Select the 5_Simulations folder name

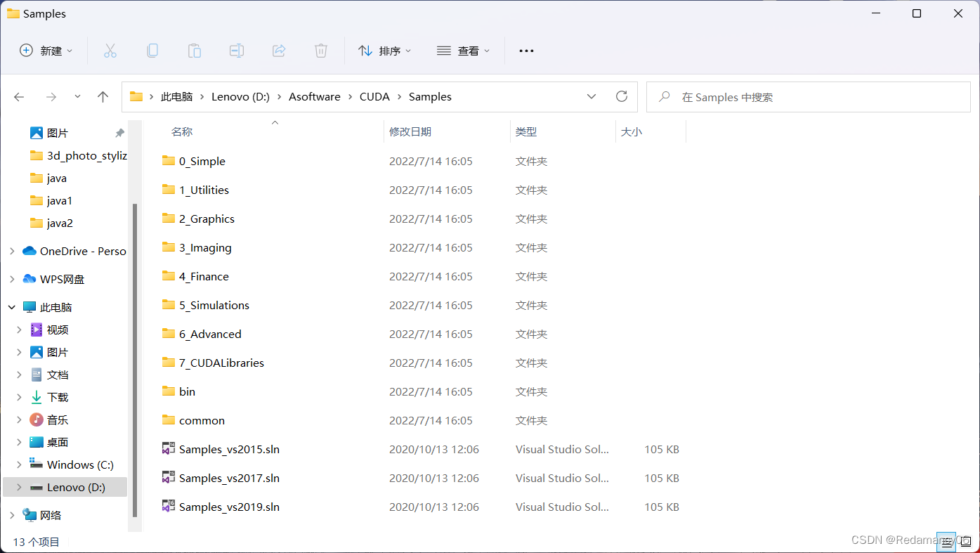tap(214, 305)
